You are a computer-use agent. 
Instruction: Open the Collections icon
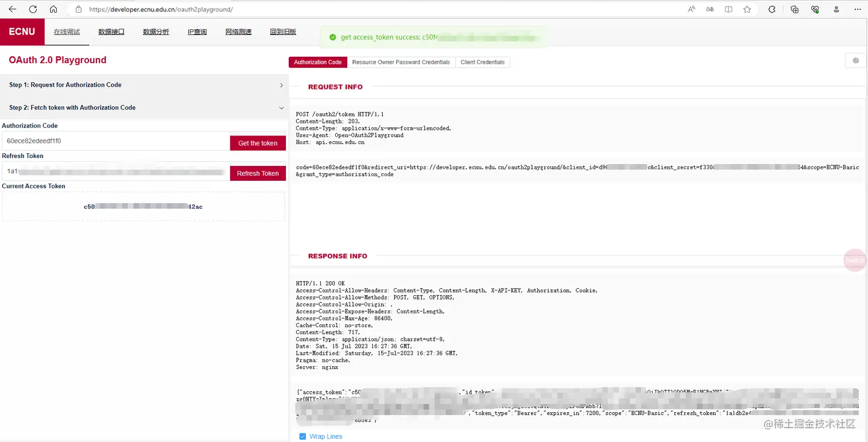[795, 9]
